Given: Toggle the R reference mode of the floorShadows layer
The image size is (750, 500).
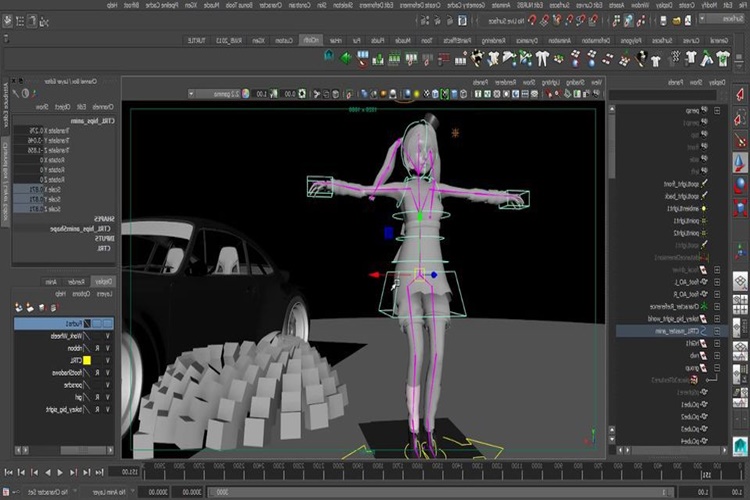Looking at the screenshot, I should (x=97, y=373).
